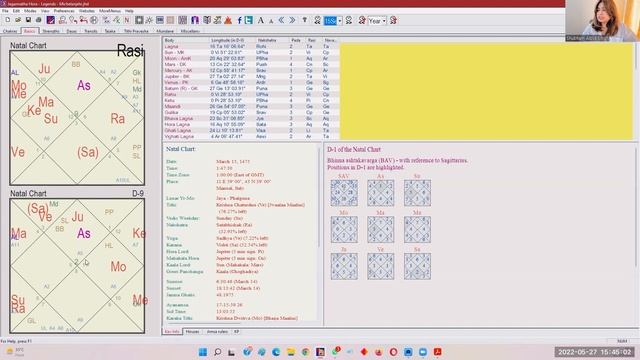Open Windows taskbar search
Viewport: 640px width, 360px height.
218,352
